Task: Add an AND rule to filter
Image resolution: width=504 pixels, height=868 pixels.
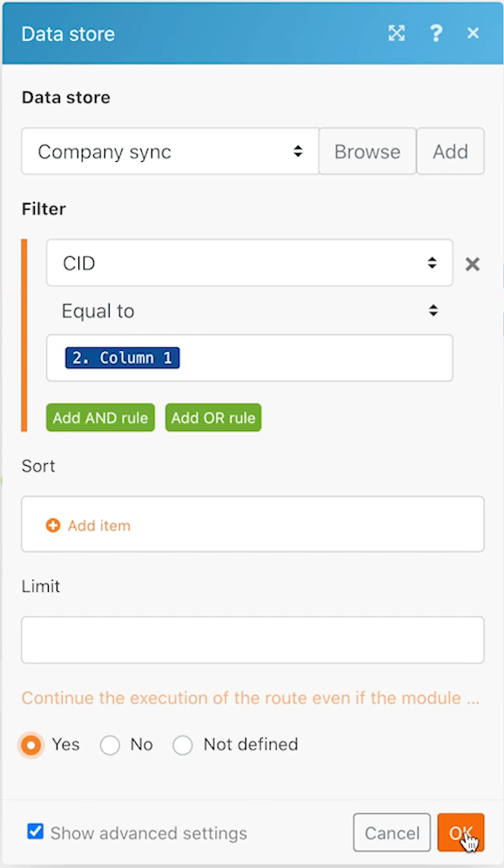Action: tap(100, 417)
